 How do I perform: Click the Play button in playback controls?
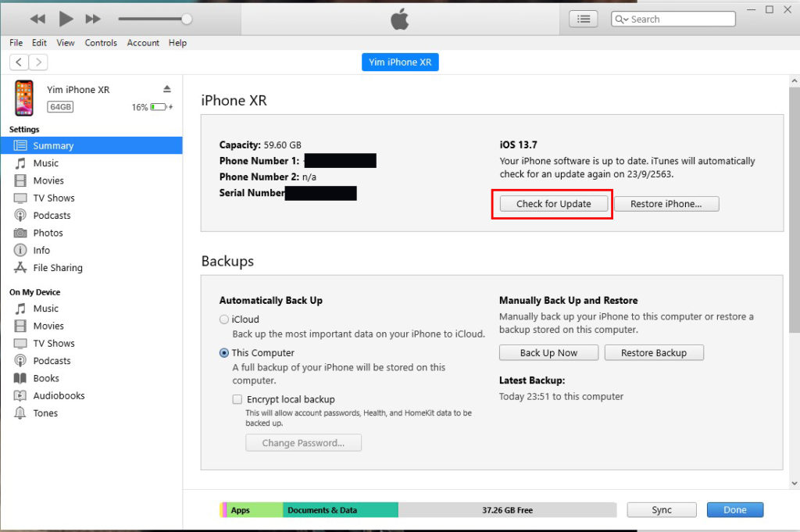[66, 19]
